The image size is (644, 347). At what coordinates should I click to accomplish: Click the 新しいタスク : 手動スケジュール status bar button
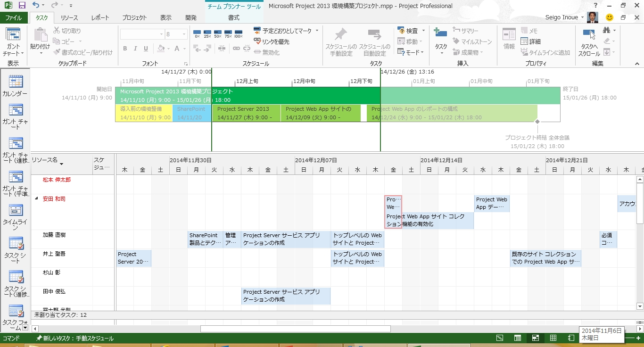pos(75,338)
